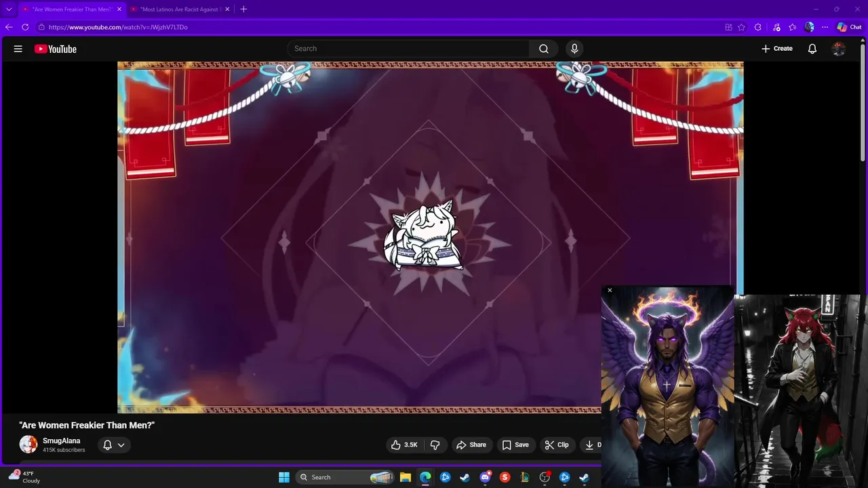This screenshot has height=488, width=868.
Task: Open the tab actions dropdown chevron
Action: (9, 9)
